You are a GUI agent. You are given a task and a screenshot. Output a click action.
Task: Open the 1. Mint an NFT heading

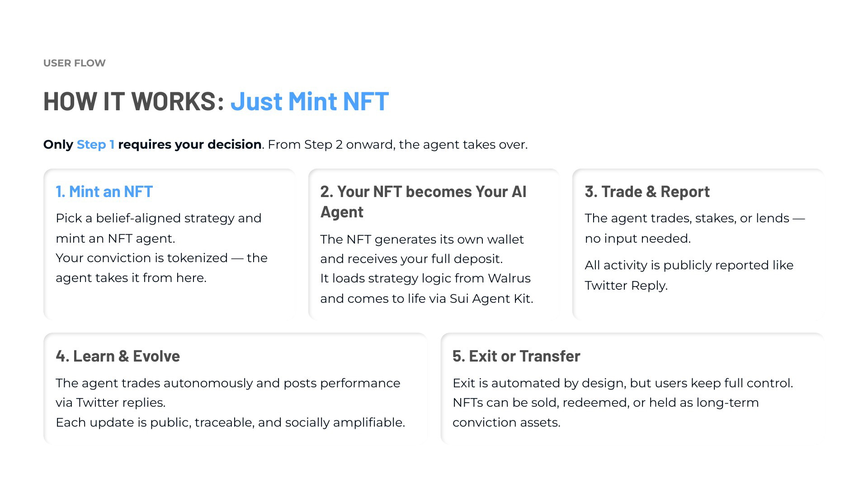coord(104,192)
